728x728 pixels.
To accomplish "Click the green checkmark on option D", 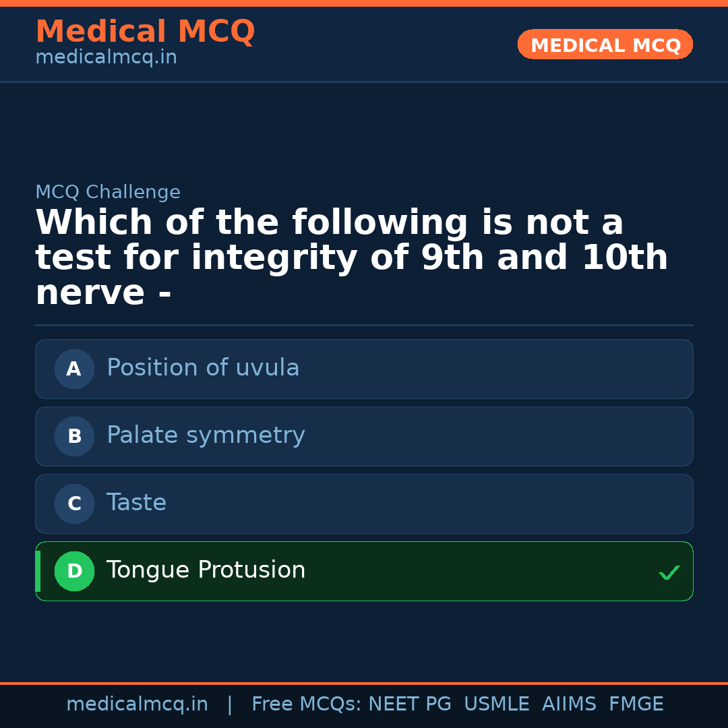I will (669, 572).
